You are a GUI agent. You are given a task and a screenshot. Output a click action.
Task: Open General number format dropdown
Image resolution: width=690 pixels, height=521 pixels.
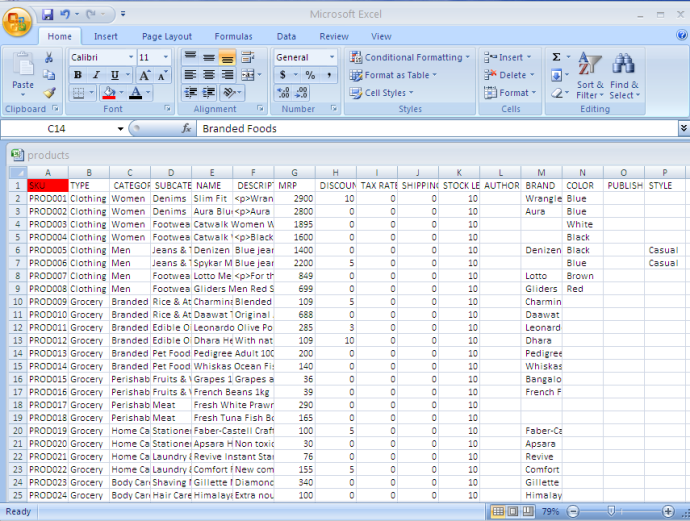pyautogui.click(x=332, y=57)
